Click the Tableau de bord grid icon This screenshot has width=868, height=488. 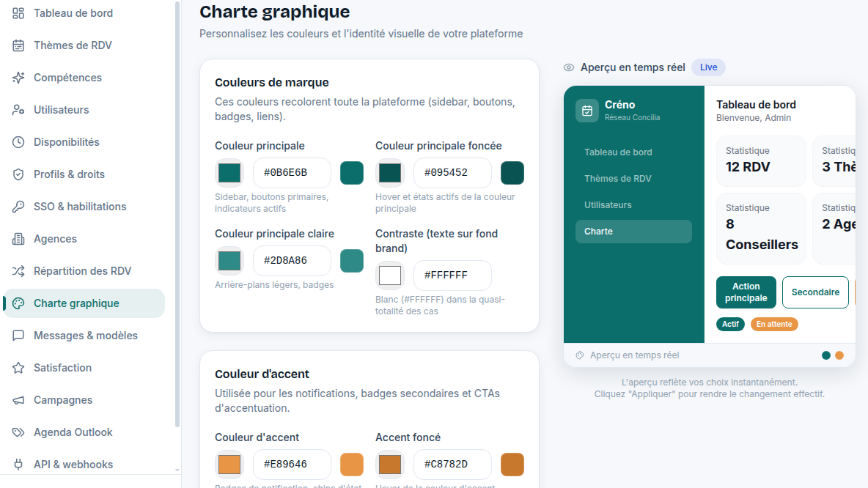click(18, 13)
